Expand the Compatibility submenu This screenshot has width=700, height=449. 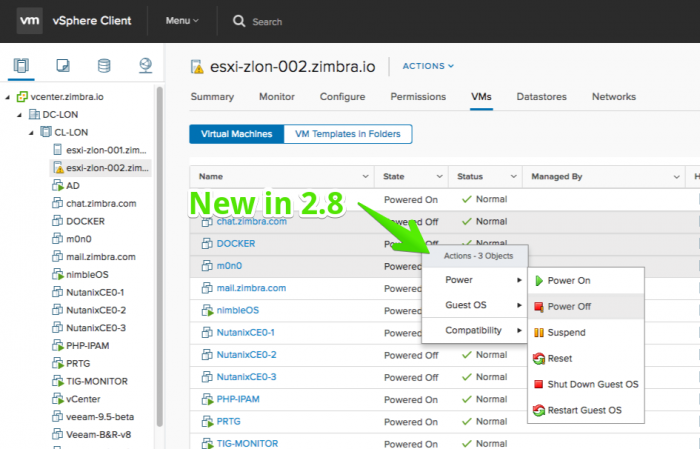[474, 330]
